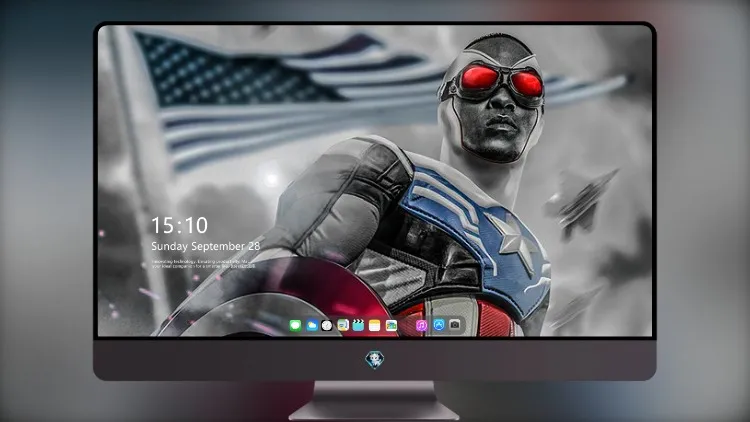Click the 15:10 clock widget
Screen dimensions: 750x422
180,225
